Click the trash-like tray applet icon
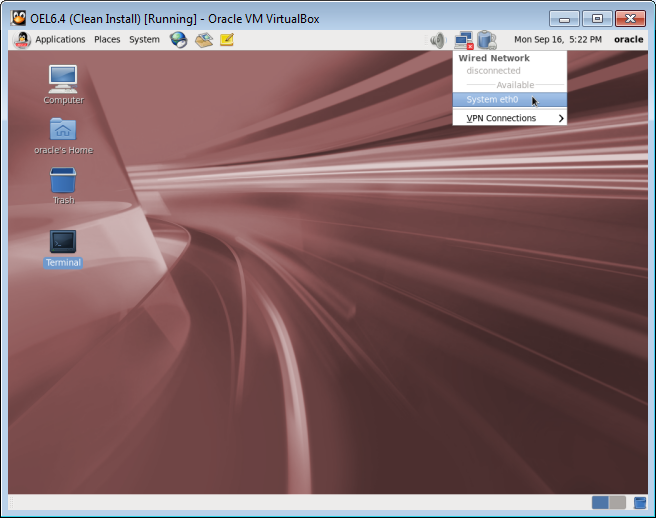Viewport: 656px width, 518px height. click(x=487, y=40)
